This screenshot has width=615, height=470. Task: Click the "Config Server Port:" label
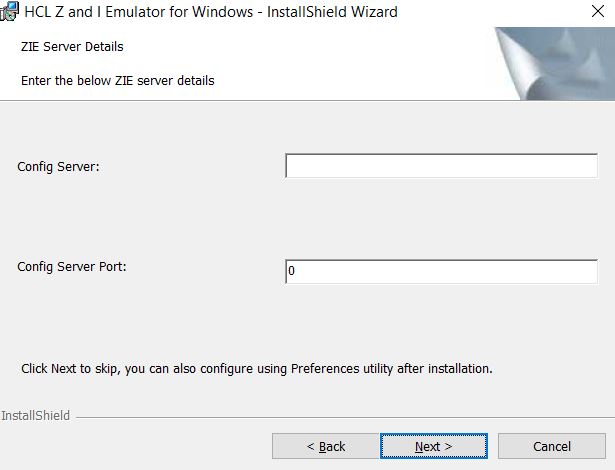pyautogui.click(x=72, y=267)
